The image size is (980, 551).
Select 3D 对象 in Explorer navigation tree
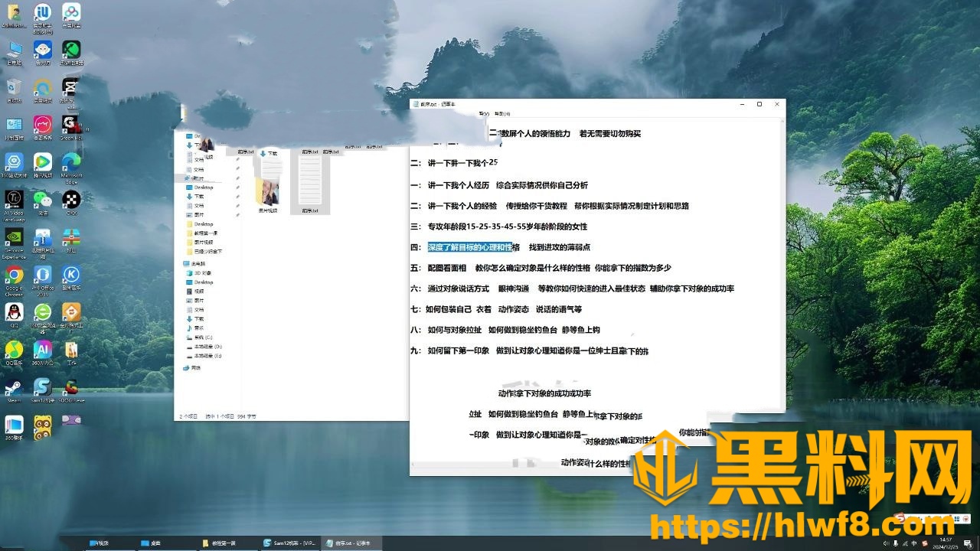tap(199, 272)
